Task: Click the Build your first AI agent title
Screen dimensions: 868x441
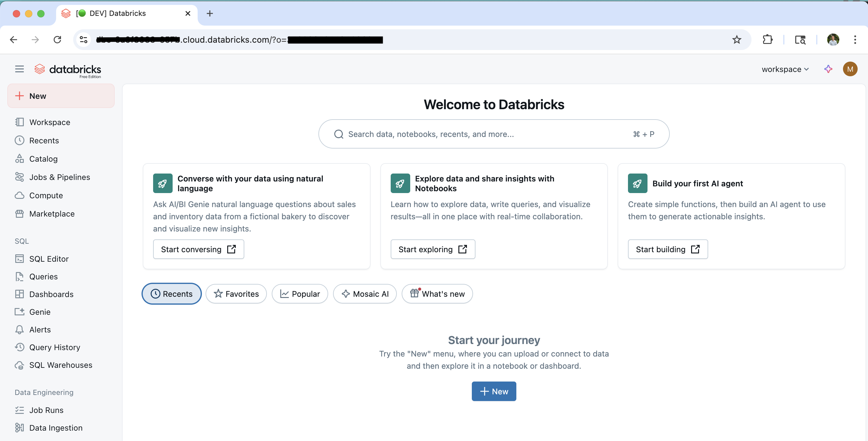Action: [698, 184]
